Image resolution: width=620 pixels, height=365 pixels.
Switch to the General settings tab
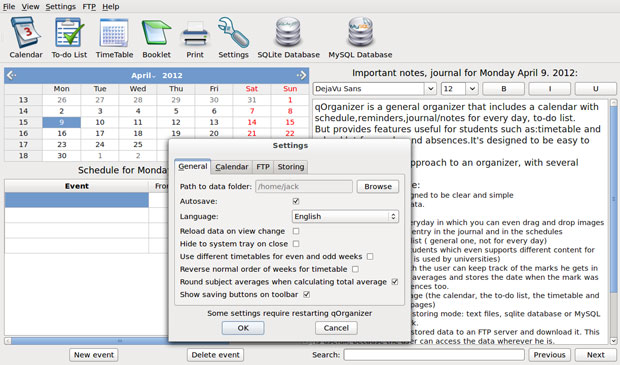[193, 166]
